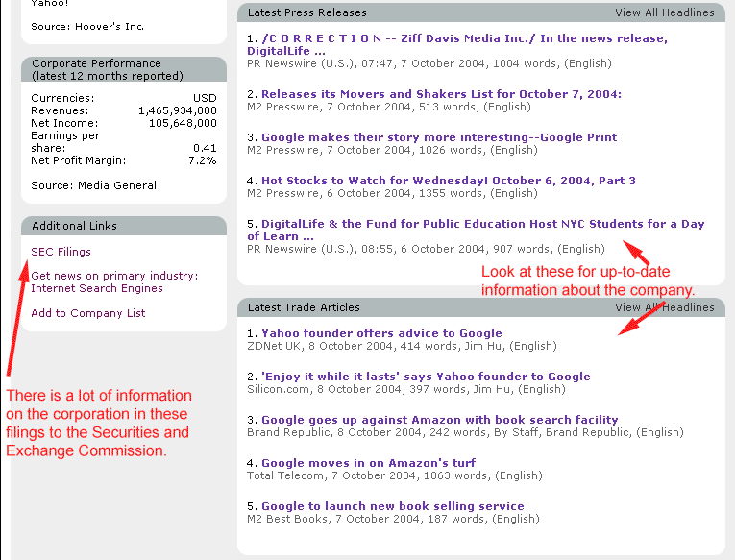Image resolution: width=735 pixels, height=560 pixels.
Task: Open the SEC Filings link
Action: (61, 252)
